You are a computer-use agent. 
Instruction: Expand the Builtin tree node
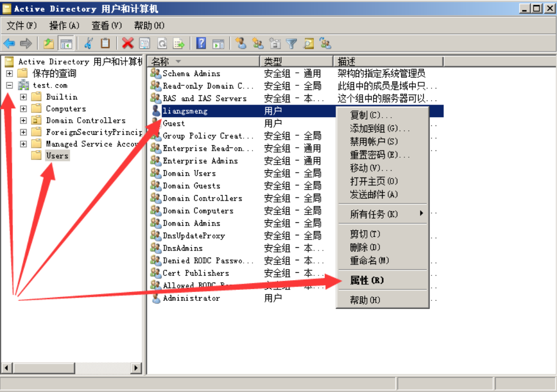tap(23, 97)
